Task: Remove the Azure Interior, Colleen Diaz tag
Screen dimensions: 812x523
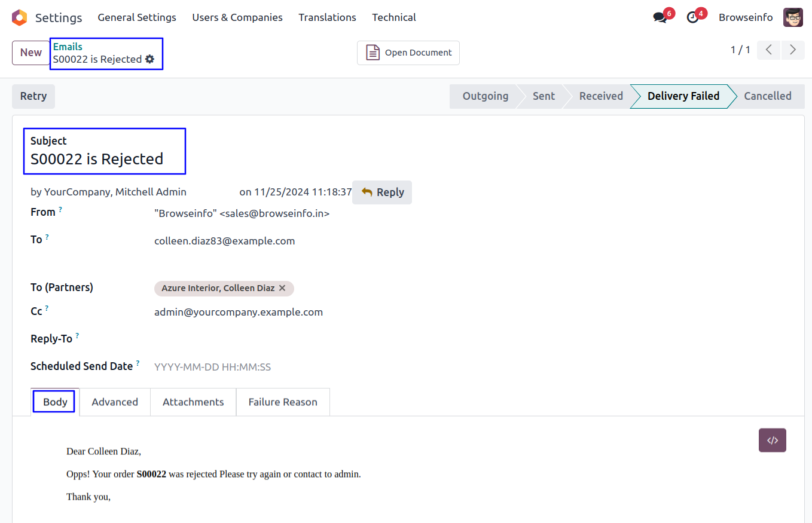Action: click(x=282, y=288)
